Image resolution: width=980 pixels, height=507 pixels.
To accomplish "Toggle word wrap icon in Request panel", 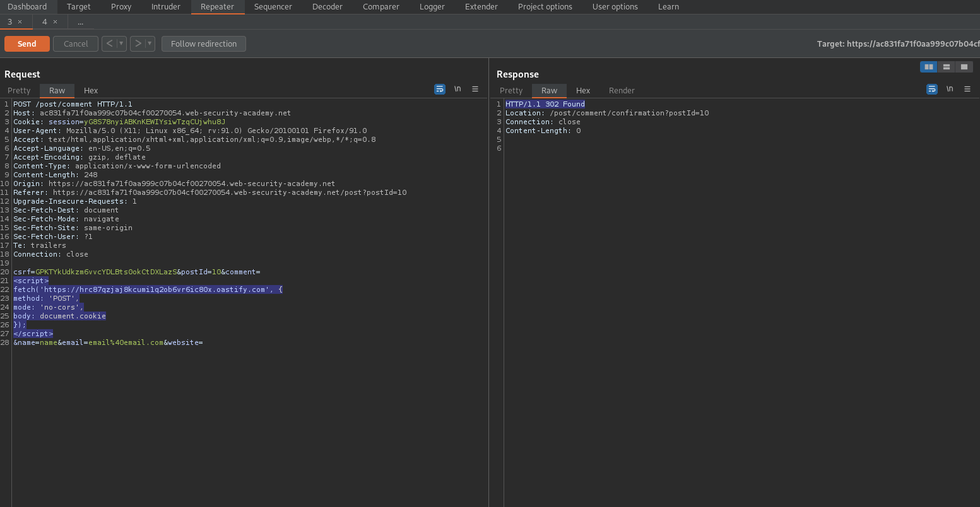I will [440, 90].
